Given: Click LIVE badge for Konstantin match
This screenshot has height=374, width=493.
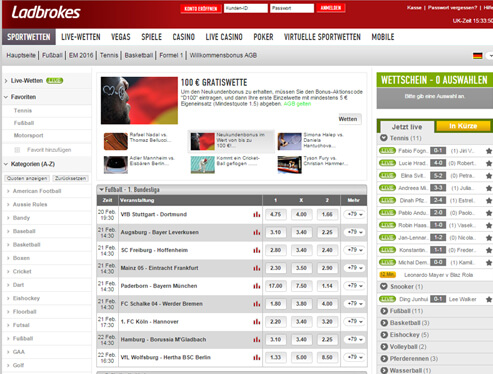Looking at the screenshot, I should pyautogui.click(x=387, y=250).
